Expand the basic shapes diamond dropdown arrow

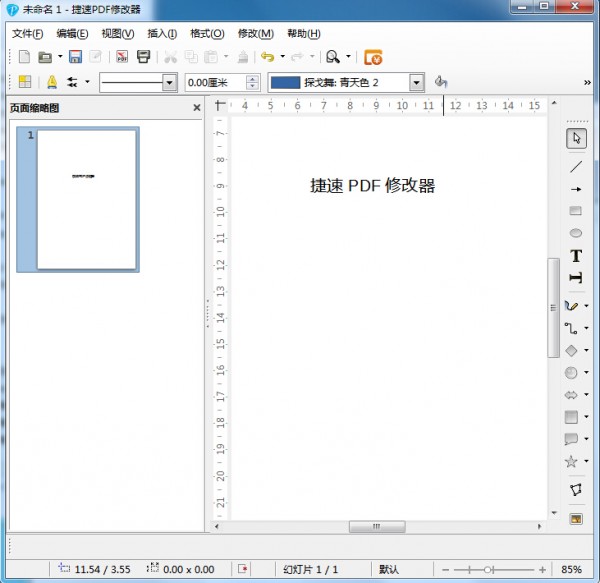tap(586, 351)
